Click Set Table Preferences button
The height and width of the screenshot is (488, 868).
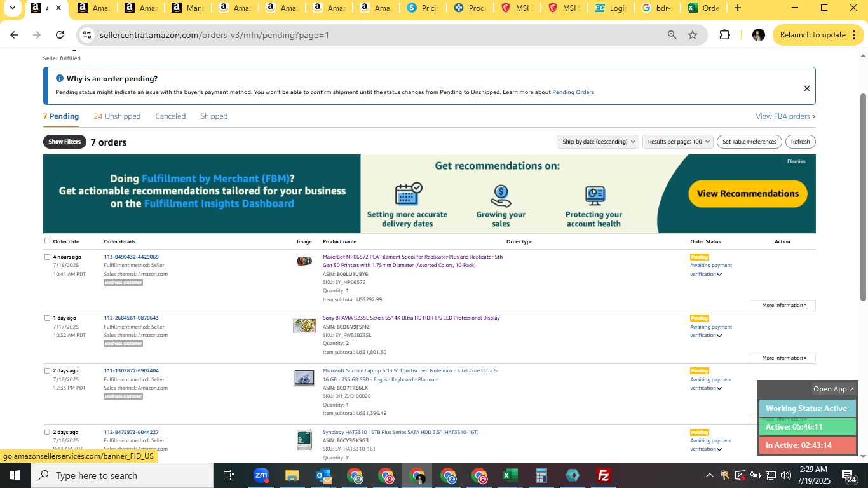pos(749,142)
